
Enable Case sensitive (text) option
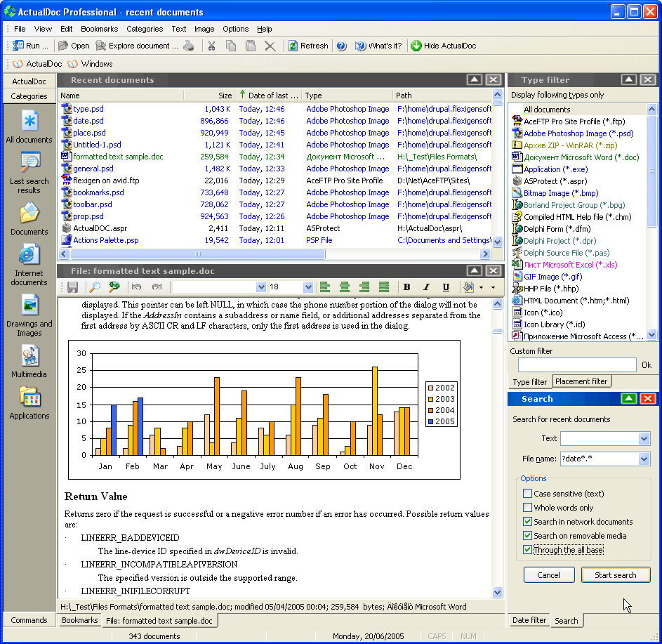[x=528, y=494]
